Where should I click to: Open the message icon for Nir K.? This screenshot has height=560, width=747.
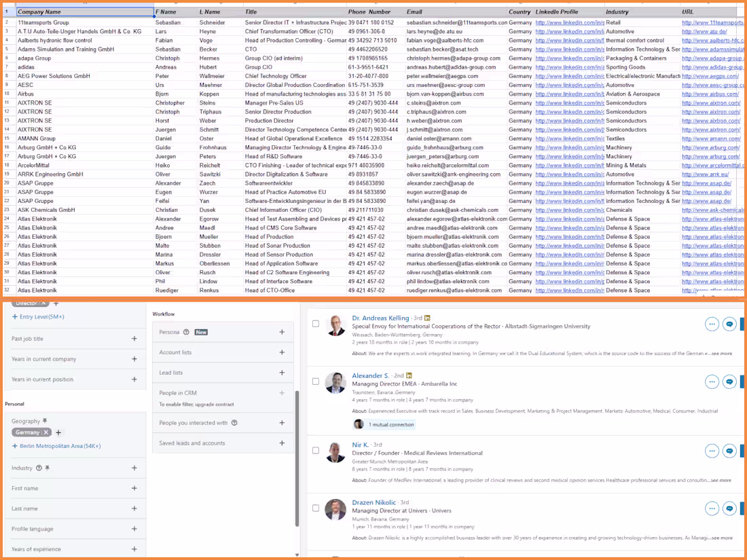pos(730,450)
